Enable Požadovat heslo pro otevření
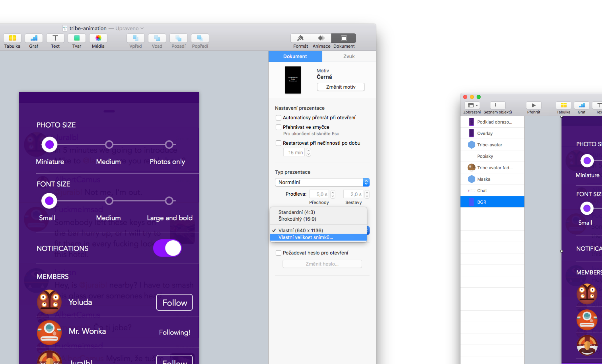Viewport: 602px width, 364px height. pyautogui.click(x=278, y=253)
